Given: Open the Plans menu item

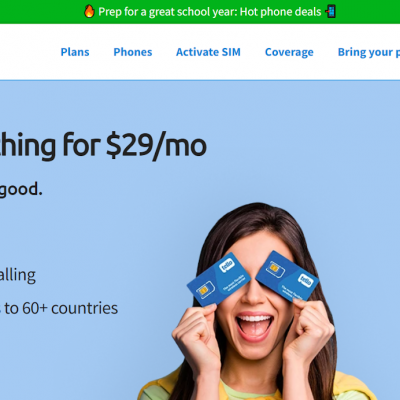Looking at the screenshot, I should click(x=75, y=52).
